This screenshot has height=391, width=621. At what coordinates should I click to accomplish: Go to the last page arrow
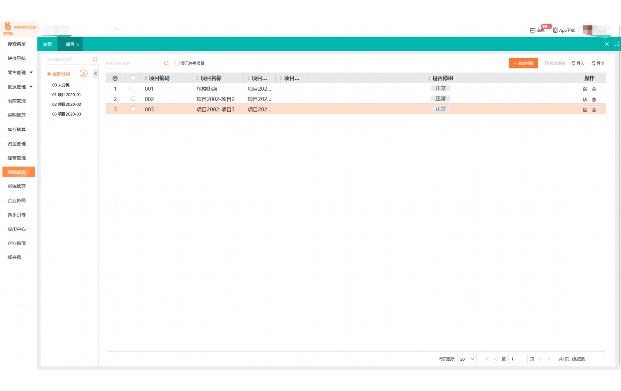(x=549, y=359)
